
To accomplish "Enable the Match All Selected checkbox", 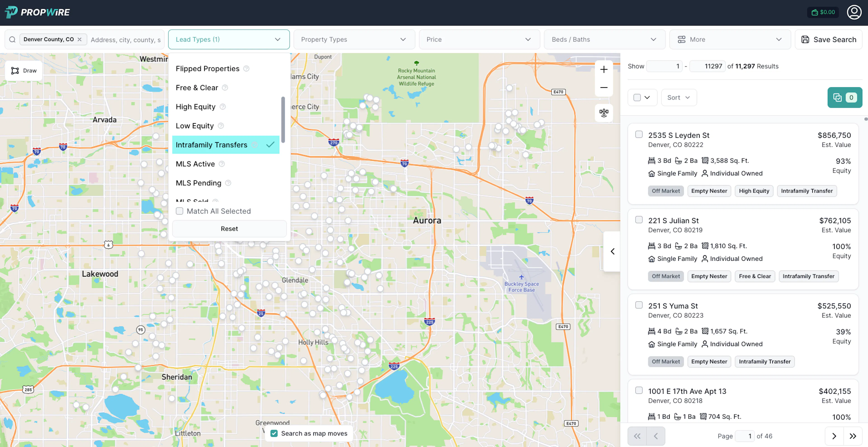I will [x=180, y=211].
